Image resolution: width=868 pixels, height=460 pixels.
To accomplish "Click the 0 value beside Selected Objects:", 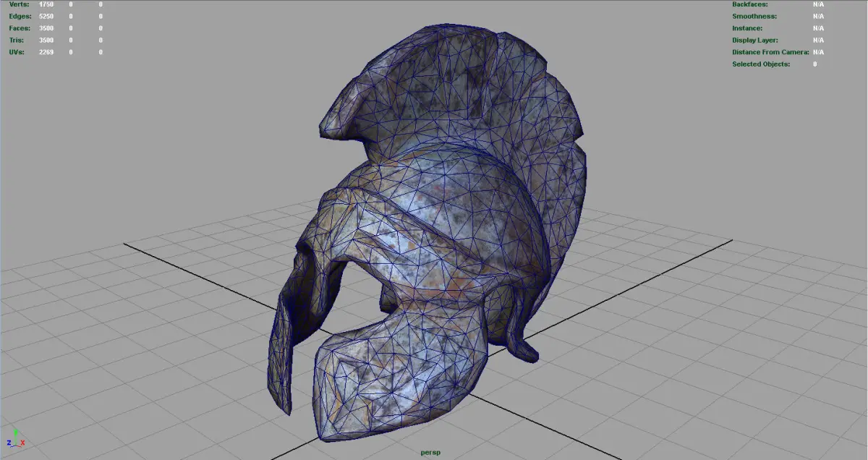I will (x=814, y=64).
